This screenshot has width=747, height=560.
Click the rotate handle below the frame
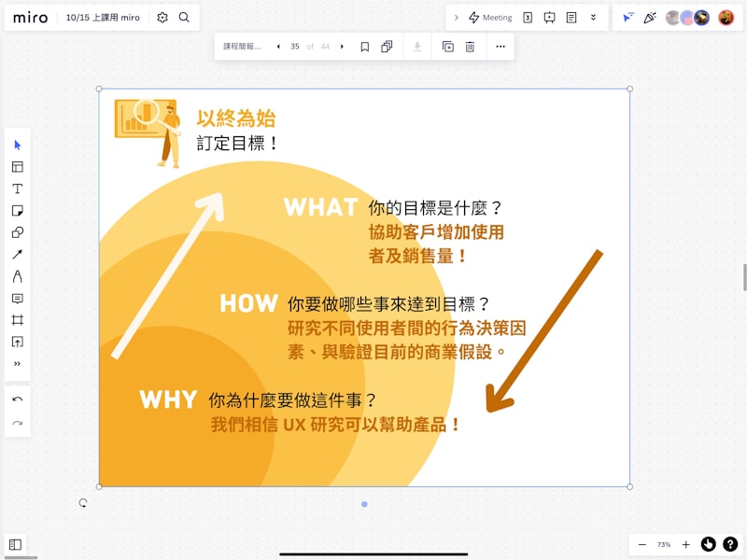click(x=83, y=503)
